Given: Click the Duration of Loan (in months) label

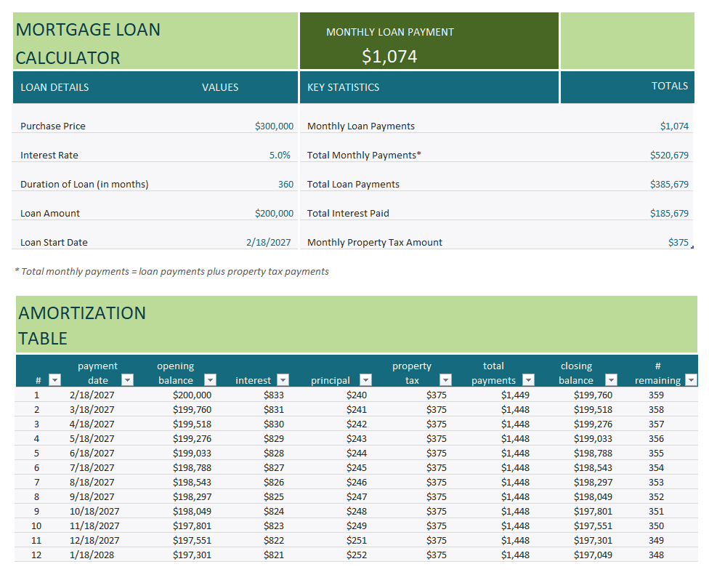Looking at the screenshot, I should point(84,184).
